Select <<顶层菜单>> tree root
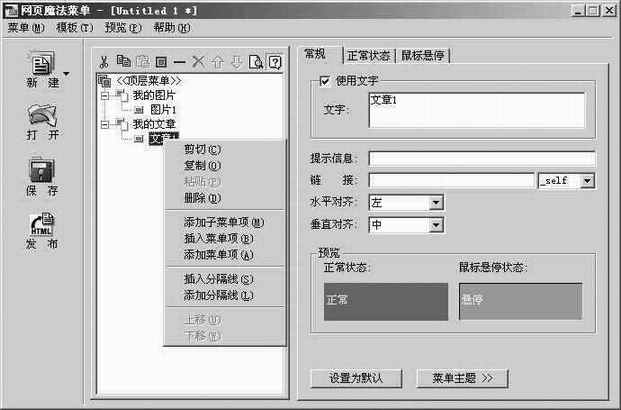 pos(149,81)
